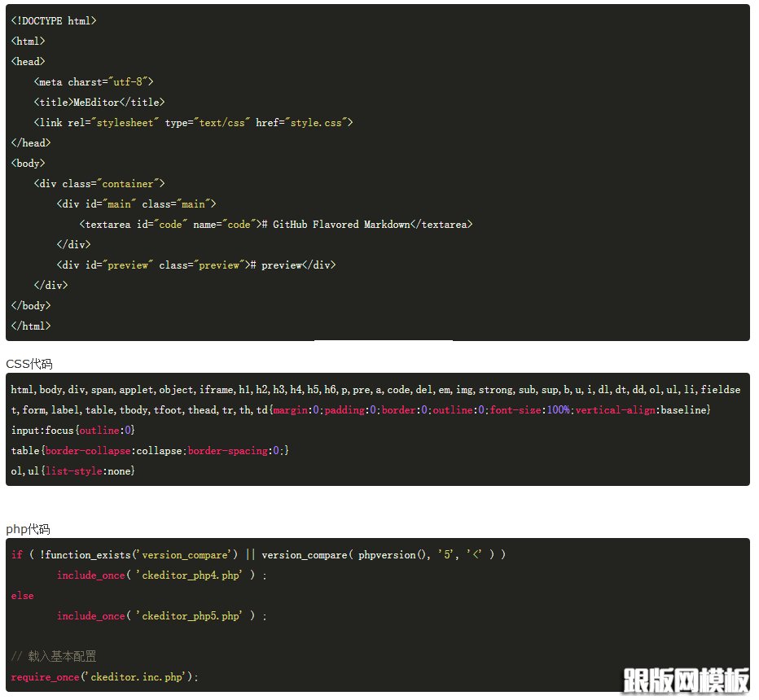
Task: Click the textarea id="code" line
Action: click(x=276, y=224)
